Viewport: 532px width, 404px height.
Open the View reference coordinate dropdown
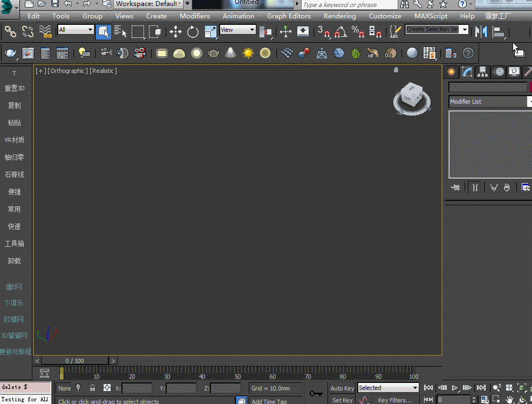[x=237, y=30]
